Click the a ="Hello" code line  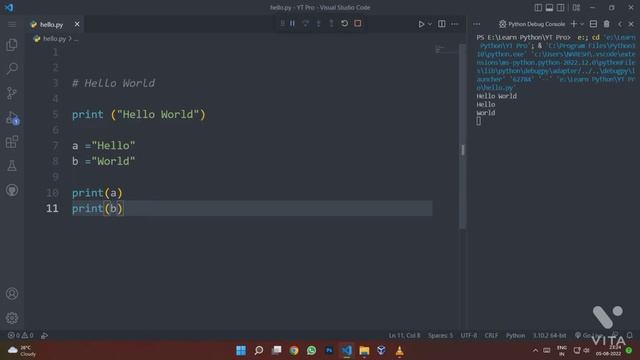[x=104, y=146]
